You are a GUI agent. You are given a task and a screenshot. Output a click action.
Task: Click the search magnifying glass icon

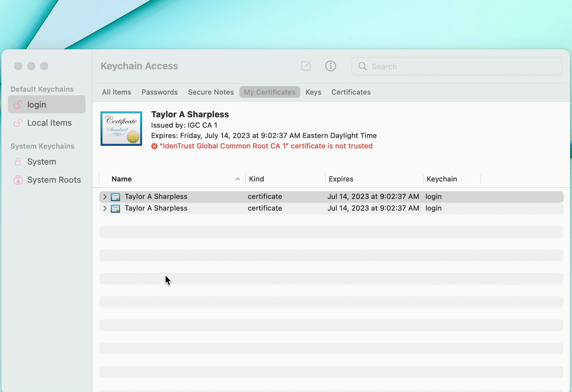click(x=363, y=66)
